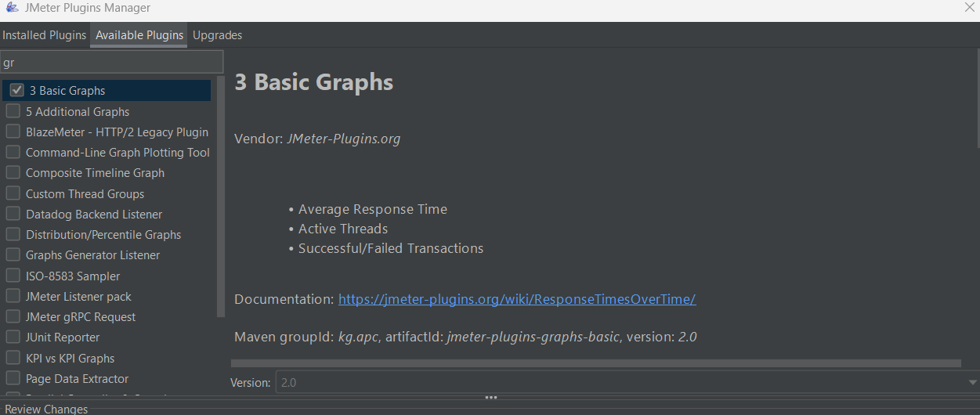This screenshot has width=980, height=415.
Task: Click the JMeter feather icon in title bar
Action: pos(11,8)
